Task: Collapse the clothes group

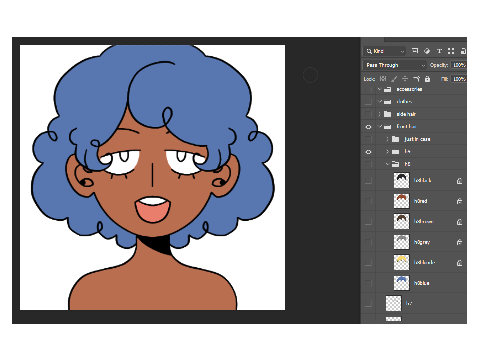Action: coord(379,101)
